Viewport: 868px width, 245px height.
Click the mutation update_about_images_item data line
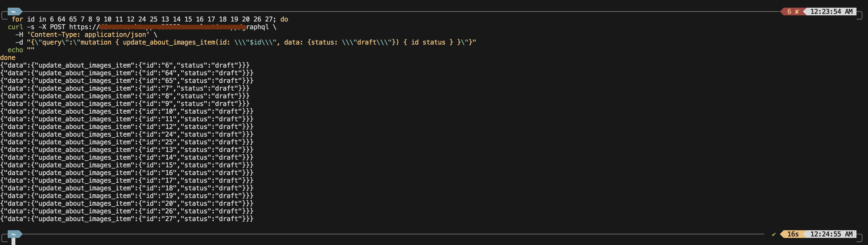click(x=246, y=43)
